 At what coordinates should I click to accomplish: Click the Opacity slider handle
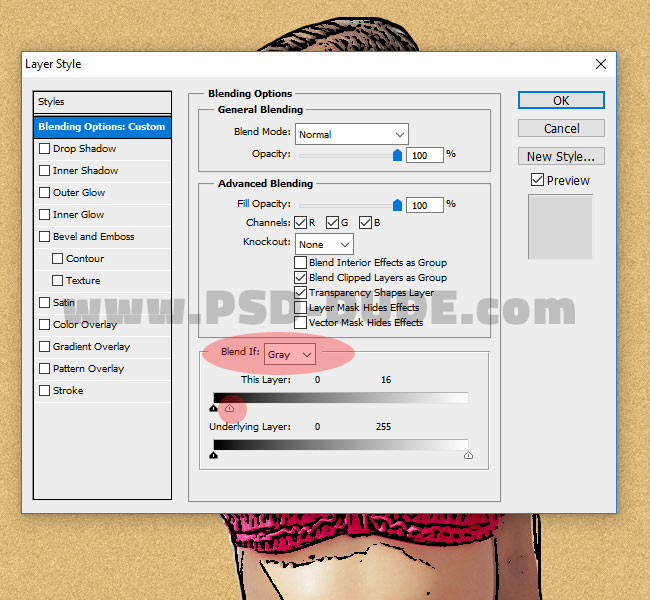coord(397,155)
